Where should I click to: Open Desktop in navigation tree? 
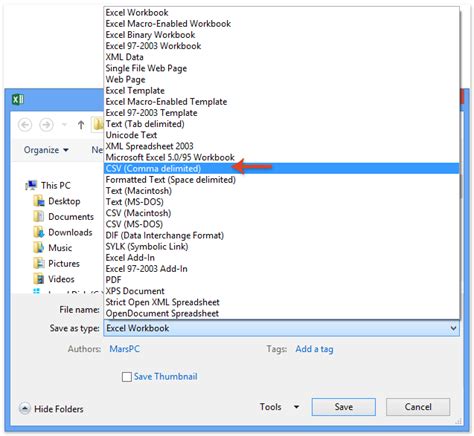[64, 201]
